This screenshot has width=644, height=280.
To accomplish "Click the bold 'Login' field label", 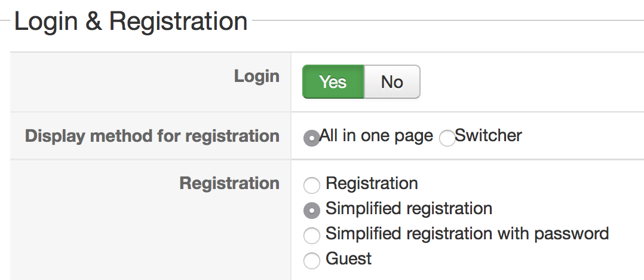I will pos(256,77).
